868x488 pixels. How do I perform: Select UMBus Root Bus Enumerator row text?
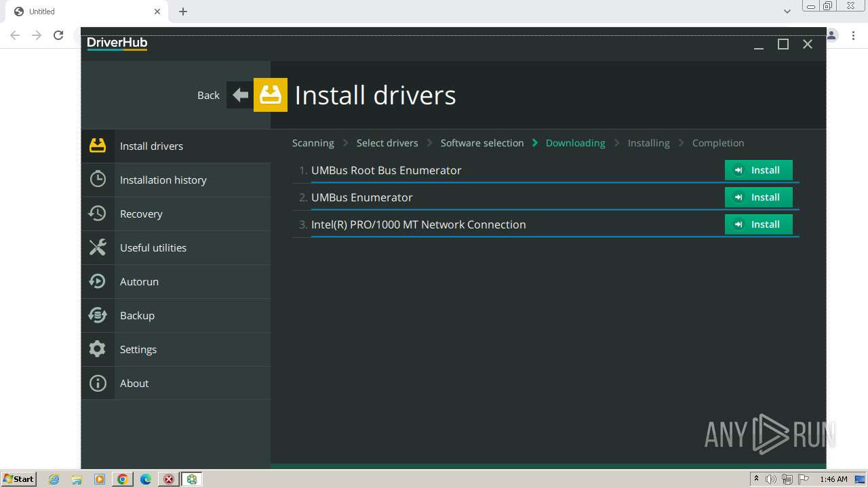[x=386, y=170]
